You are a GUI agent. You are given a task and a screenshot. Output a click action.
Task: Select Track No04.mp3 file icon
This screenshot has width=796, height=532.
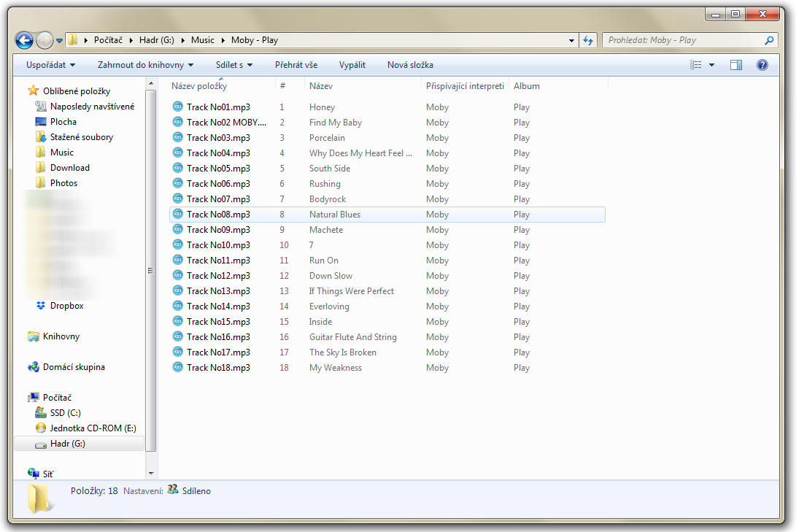point(178,153)
